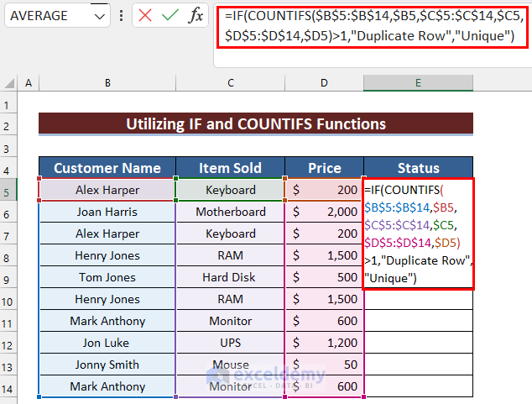Viewport: 532px width, 404px height.
Task: Select the Tom Jones cell
Action: coord(107,277)
